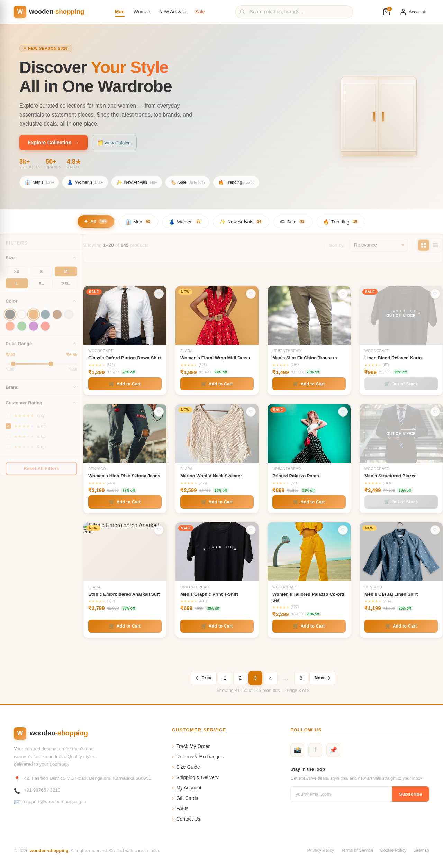Collapse the Customer Rating section

coord(74,403)
